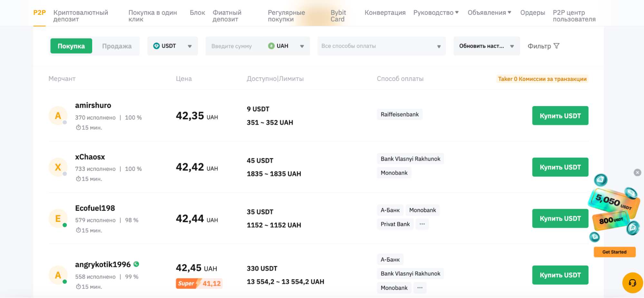The width and height of the screenshot is (644, 298).
Task: Open merchant name angrykotik1996
Action: coord(103,264)
